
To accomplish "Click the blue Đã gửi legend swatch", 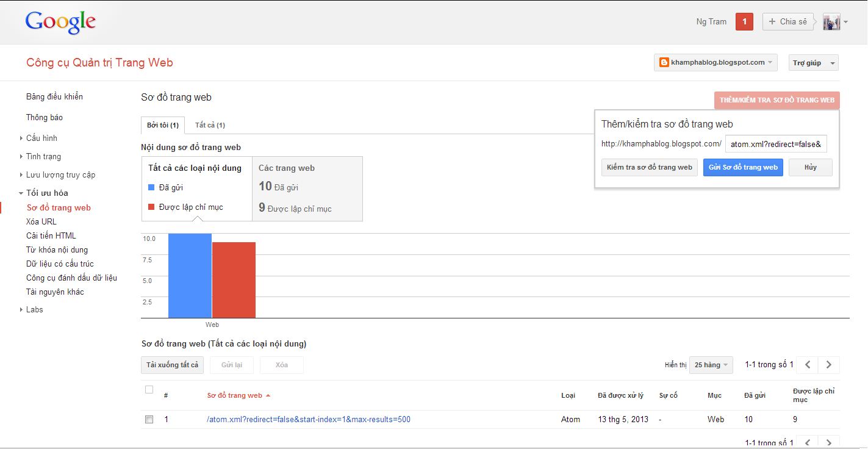I will (151, 187).
